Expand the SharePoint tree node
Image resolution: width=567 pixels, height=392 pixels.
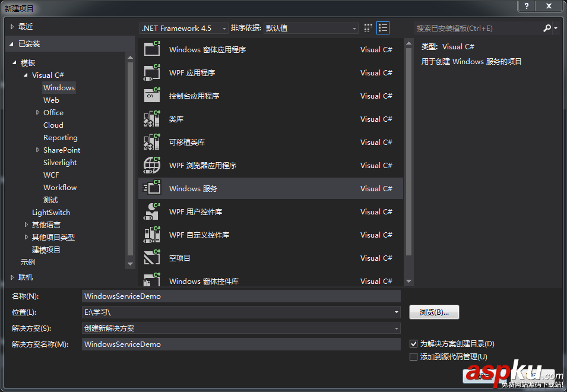pos(37,150)
